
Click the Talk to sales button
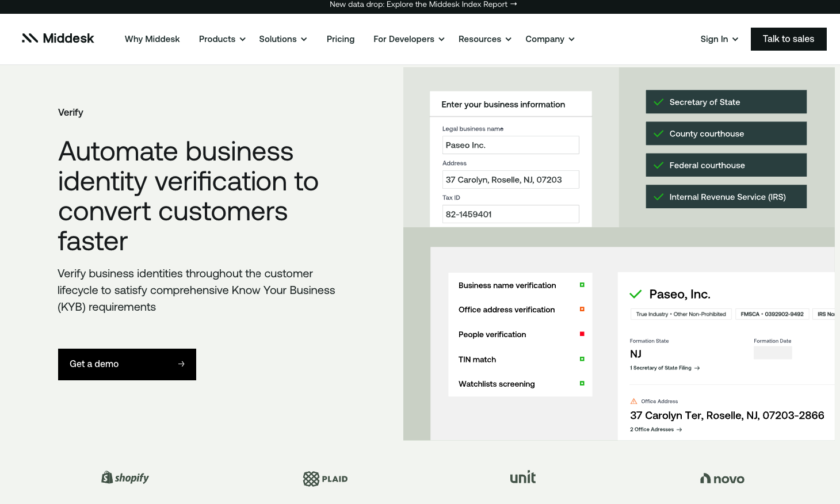click(788, 39)
